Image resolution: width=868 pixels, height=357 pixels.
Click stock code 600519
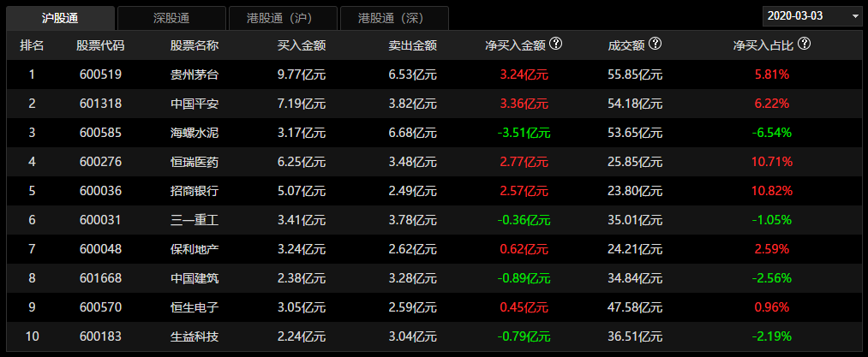pyautogui.click(x=100, y=74)
